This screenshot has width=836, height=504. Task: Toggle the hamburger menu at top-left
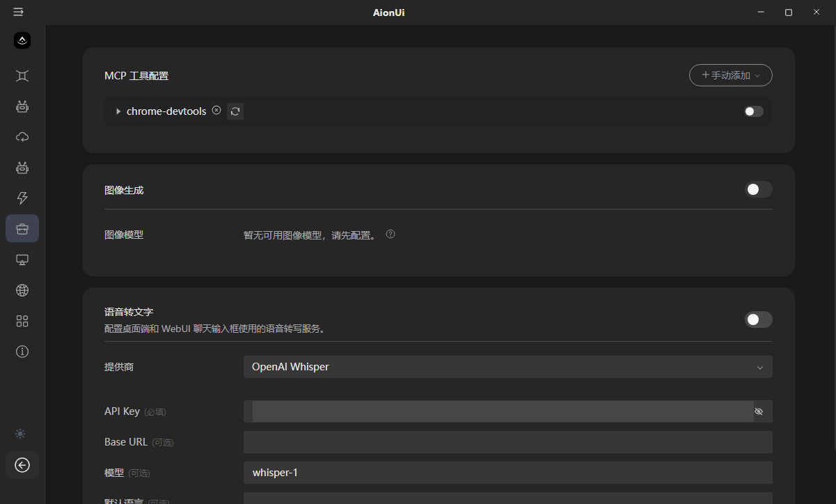click(19, 13)
